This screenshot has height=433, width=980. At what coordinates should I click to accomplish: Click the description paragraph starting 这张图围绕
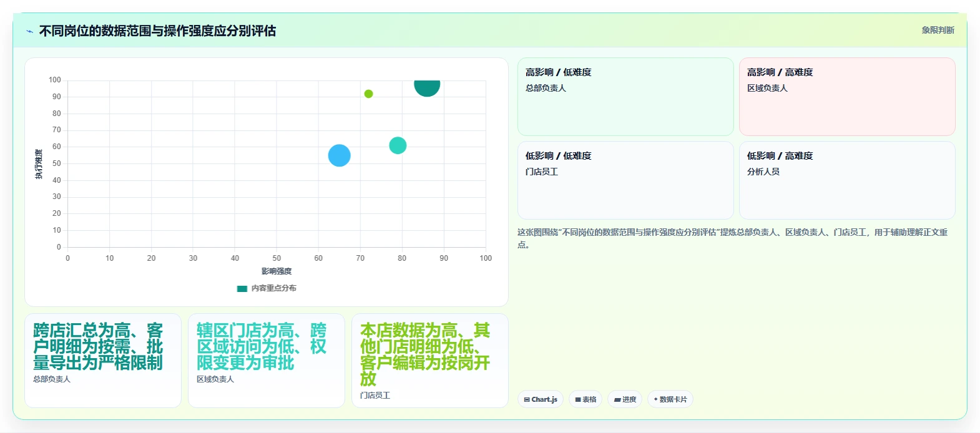tap(732, 238)
